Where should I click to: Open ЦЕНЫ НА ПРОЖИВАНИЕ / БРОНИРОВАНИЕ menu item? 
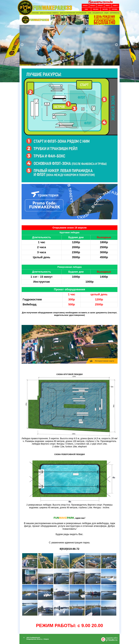click(73, 13)
